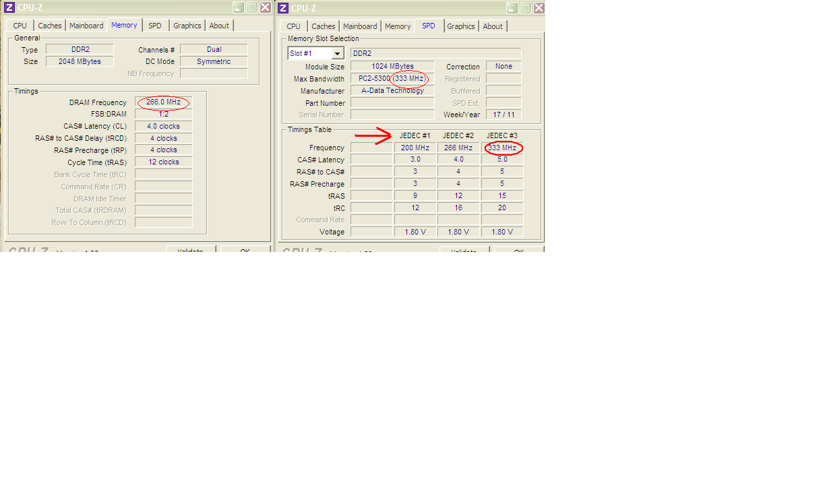Screen dimensions: 821x504
Task: Go to the SPD tab in the left window
Action: (155, 26)
